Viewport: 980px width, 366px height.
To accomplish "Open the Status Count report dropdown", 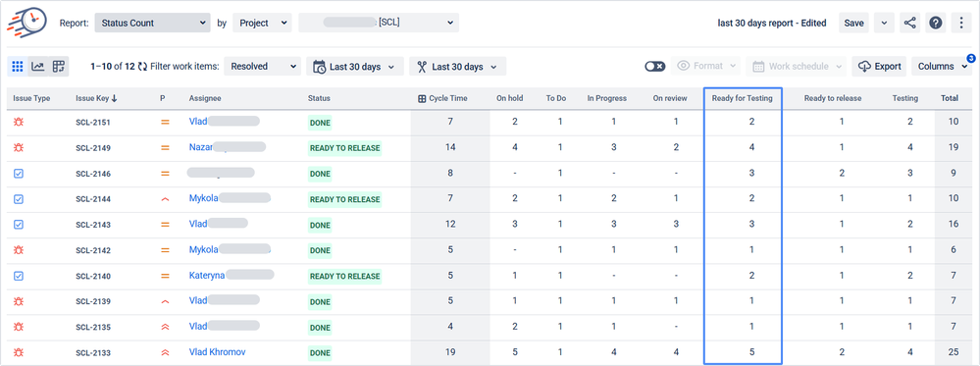I will click(152, 24).
